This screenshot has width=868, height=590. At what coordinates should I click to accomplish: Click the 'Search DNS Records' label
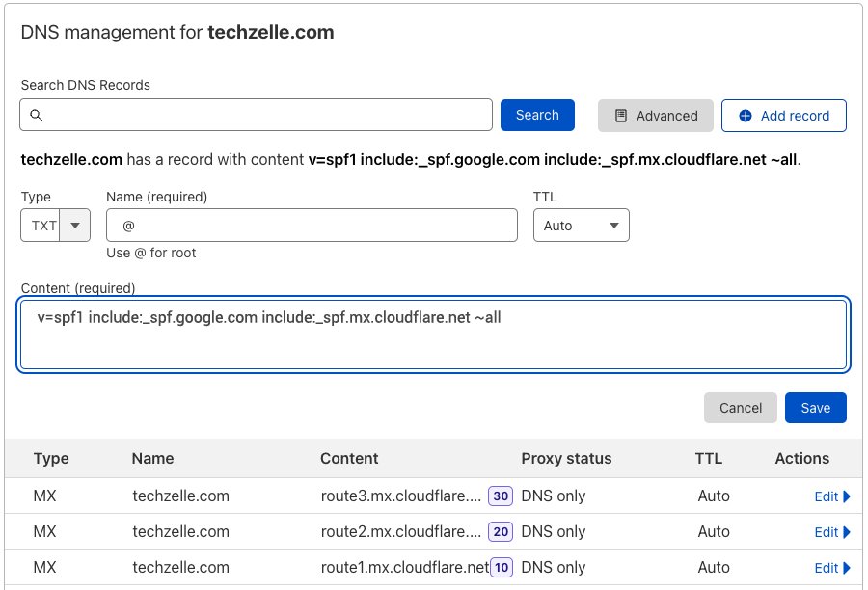coord(85,85)
